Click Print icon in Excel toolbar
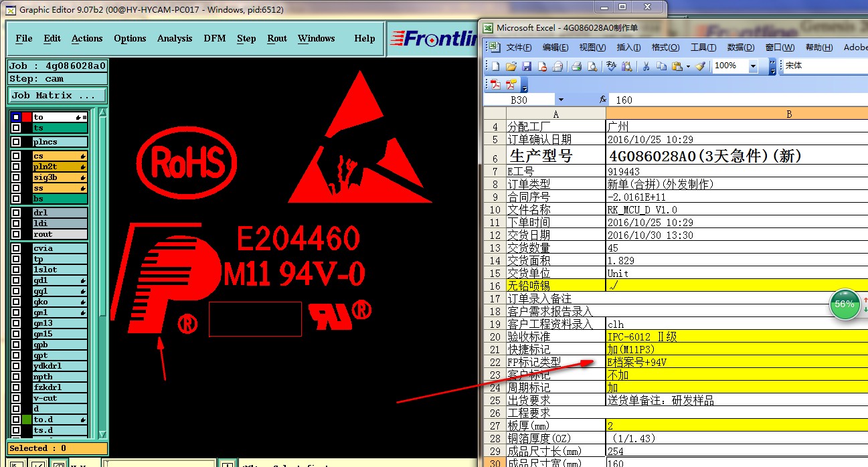The width and height of the screenshot is (868, 467). [577, 66]
